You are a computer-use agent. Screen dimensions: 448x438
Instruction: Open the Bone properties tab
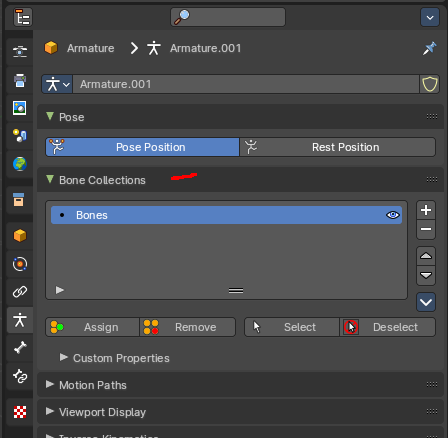[20, 348]
